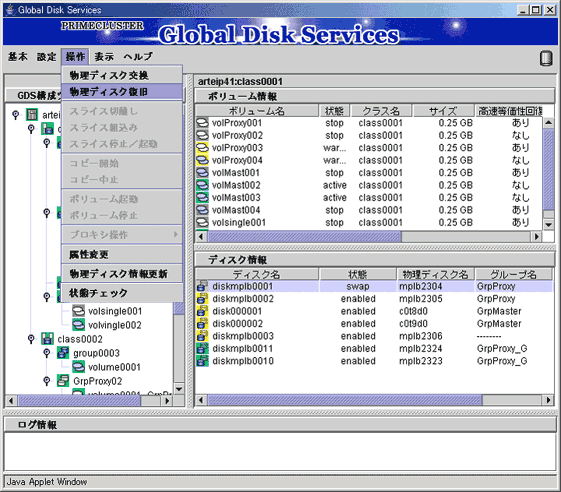
Task: Click disk table horizontal scroll left arrow
Action: pos(201,400)
